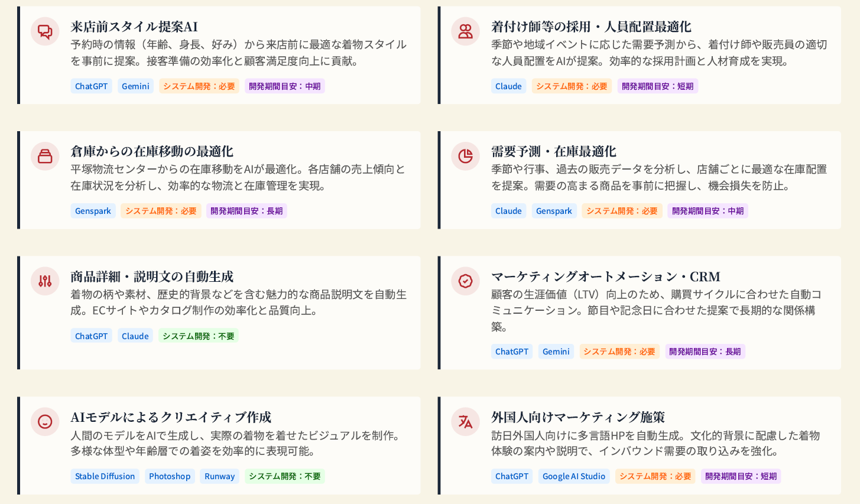Screen dimensions: 860x504
Task: Select the ChatGPT tag on 来店前スタイル提案AI card
Action: tap(91, 86)
